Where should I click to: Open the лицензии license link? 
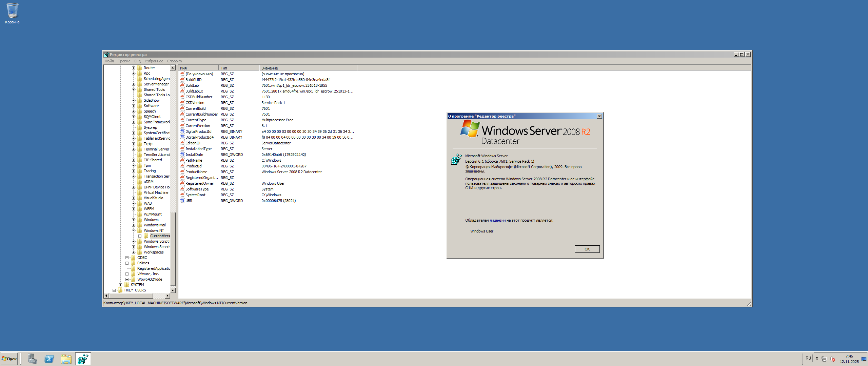click(497, 220)
